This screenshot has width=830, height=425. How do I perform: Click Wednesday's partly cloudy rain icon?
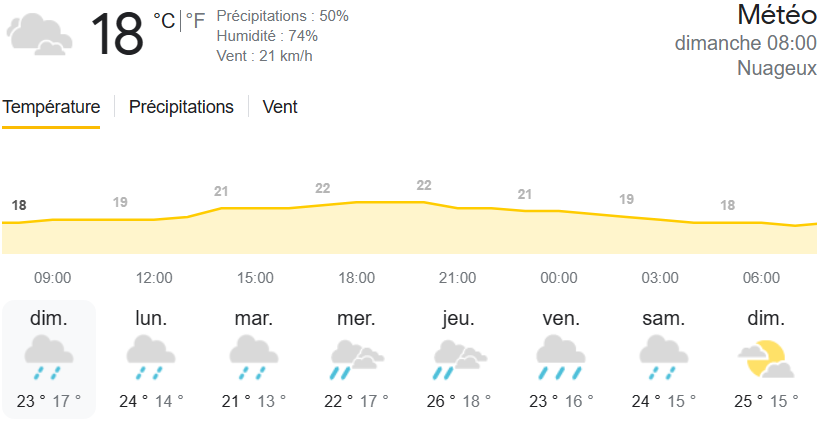pos(357,359)
